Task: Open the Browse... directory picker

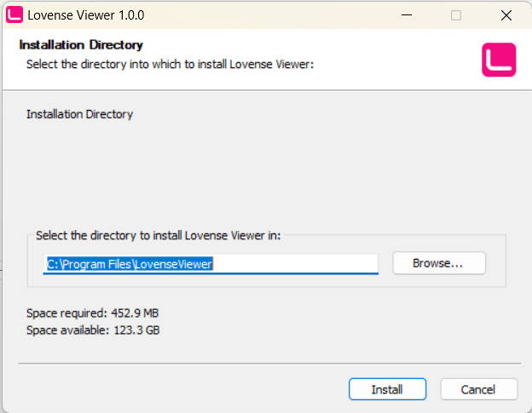Action: point(439,263)
